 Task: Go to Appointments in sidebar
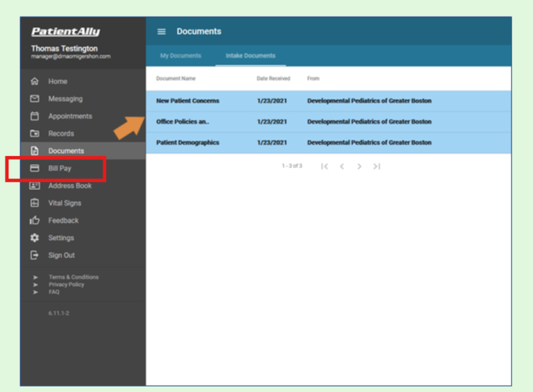[x=83, y=116]
